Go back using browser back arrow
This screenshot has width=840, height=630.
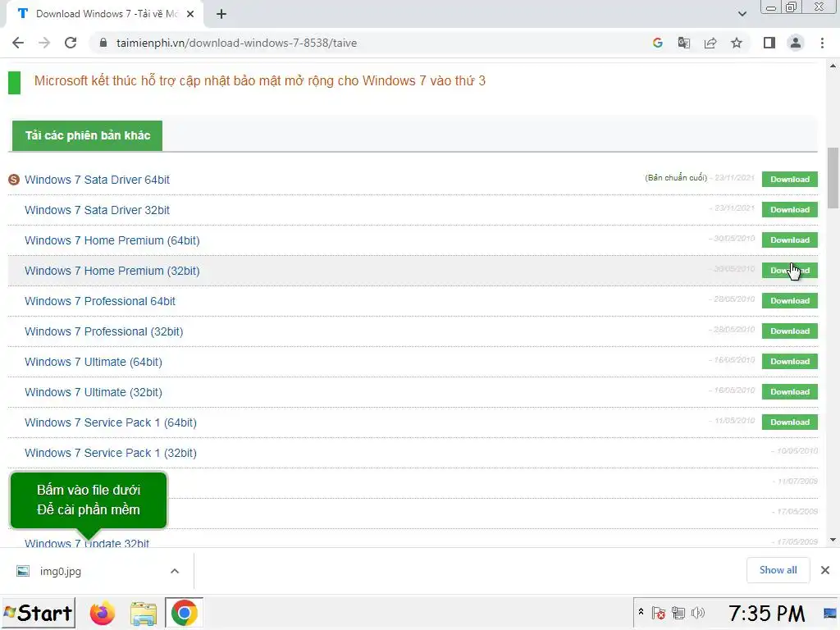coord(18,43)
